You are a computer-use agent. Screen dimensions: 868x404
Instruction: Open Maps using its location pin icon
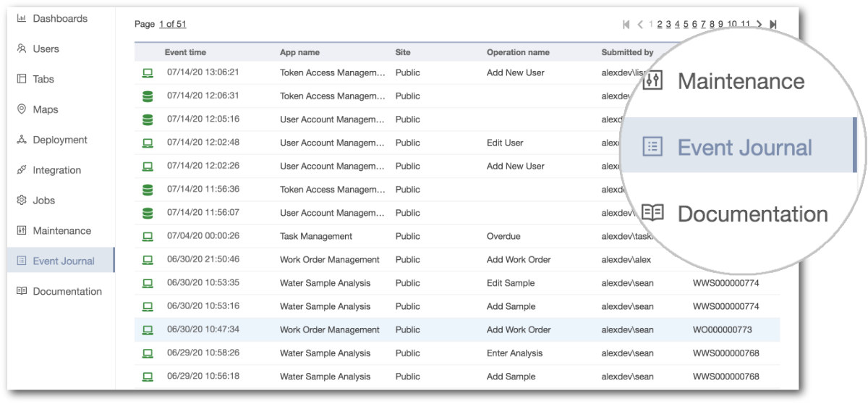pyautogui.click(x=22, y=109)
